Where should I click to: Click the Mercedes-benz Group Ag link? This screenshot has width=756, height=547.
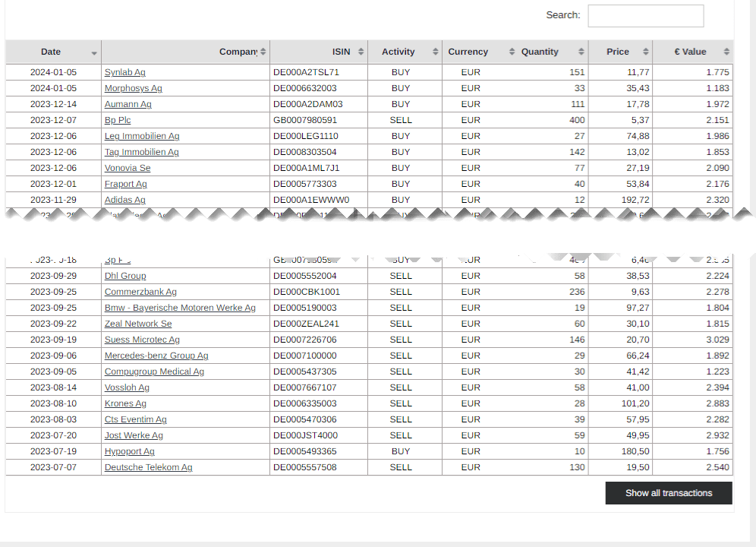156,356
